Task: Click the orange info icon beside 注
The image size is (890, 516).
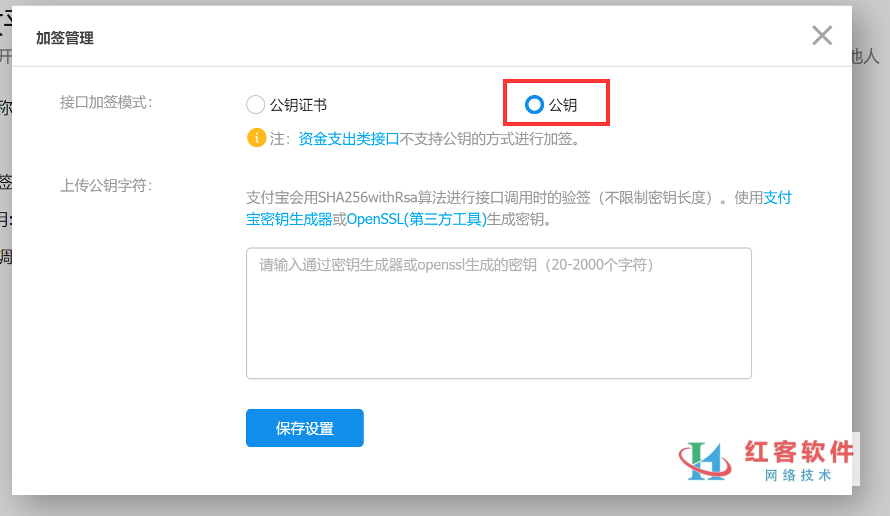Action: (257, 138)
